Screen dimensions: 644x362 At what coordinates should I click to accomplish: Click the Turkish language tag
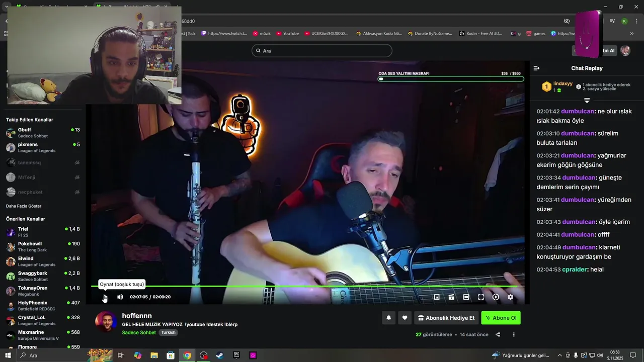click(x=169, y=333)
